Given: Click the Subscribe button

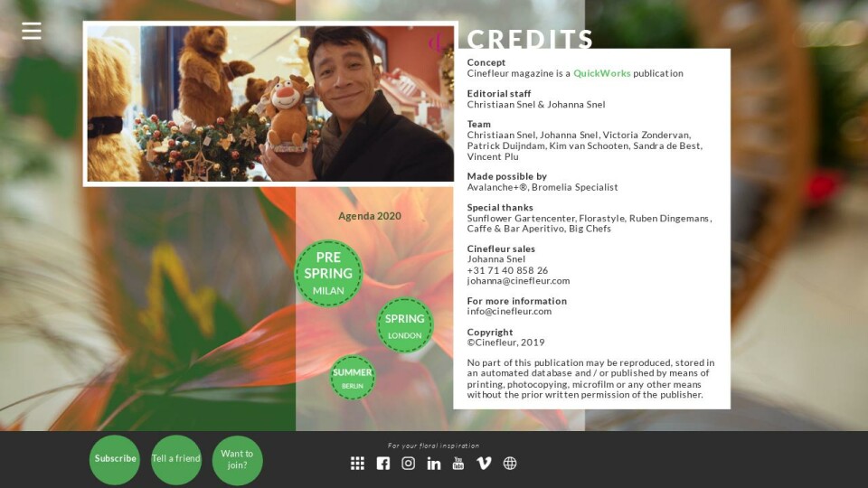Looking at the screenshot, I should click(x=115, y=460).
